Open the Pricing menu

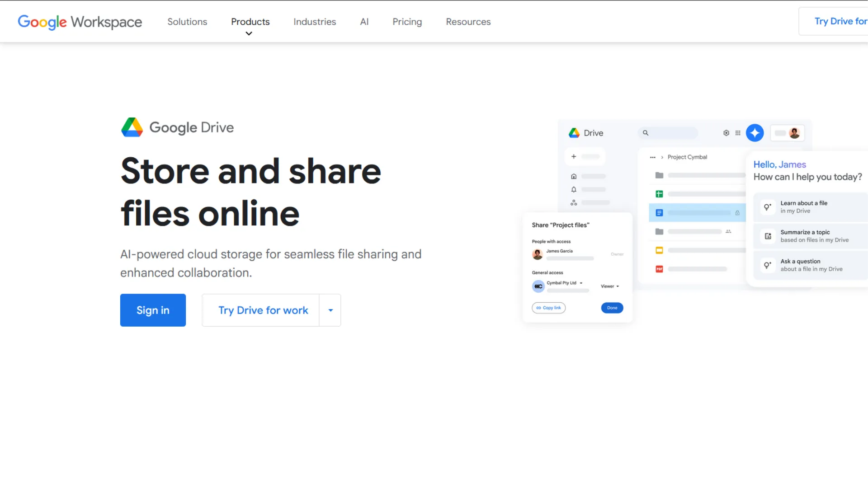coord(407,21)
